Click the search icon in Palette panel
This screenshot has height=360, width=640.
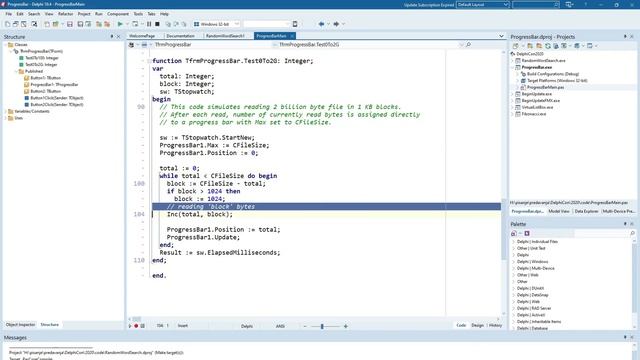click(x=632, y=233)
